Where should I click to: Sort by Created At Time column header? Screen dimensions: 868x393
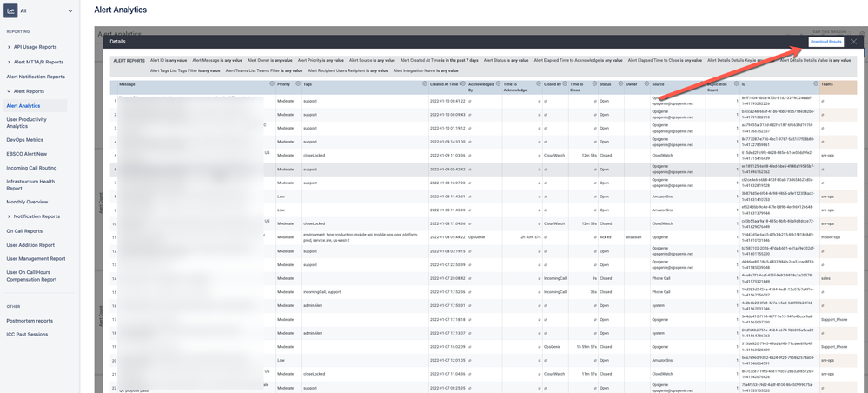click(x=444, y=84)
